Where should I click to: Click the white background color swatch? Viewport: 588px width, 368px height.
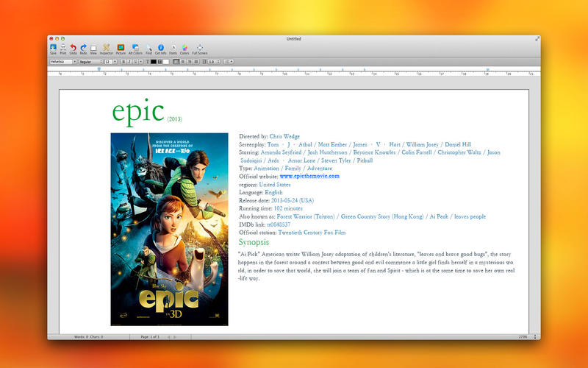tap(166, 62)
